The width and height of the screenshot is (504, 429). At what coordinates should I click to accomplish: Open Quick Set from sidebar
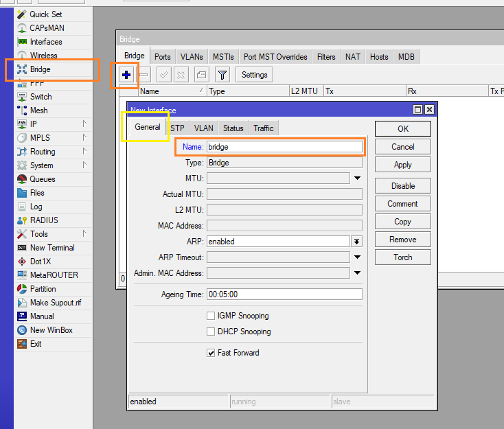[x=45, y=14]
